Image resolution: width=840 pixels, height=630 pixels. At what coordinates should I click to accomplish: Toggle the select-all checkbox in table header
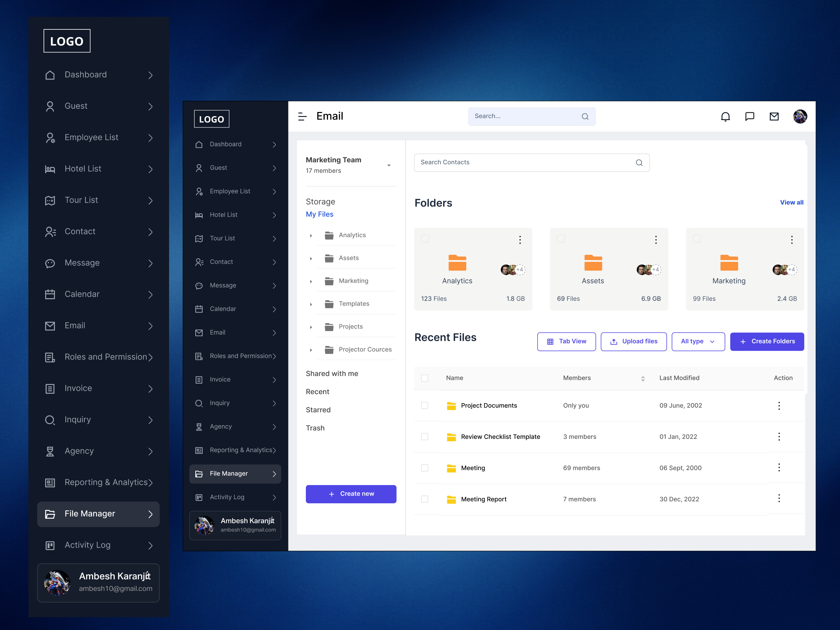click(425, 378)
